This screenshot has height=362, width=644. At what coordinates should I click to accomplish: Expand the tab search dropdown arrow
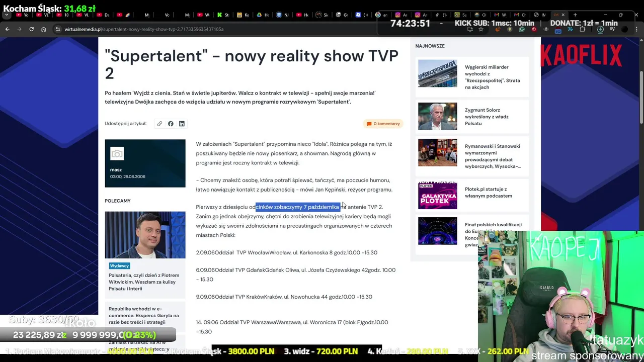coord(7,15)
